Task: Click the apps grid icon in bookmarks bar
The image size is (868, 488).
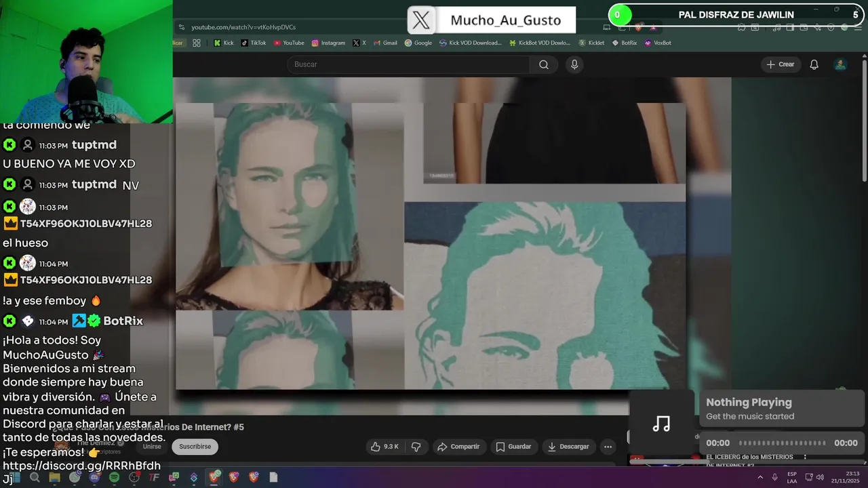Action: pyautogui.click(x=197, y=43)
